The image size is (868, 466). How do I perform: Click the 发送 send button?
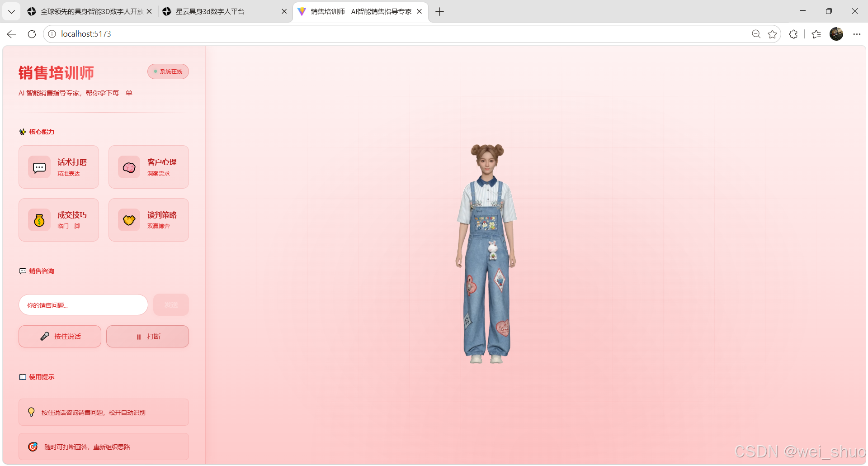tap(171, 305)
